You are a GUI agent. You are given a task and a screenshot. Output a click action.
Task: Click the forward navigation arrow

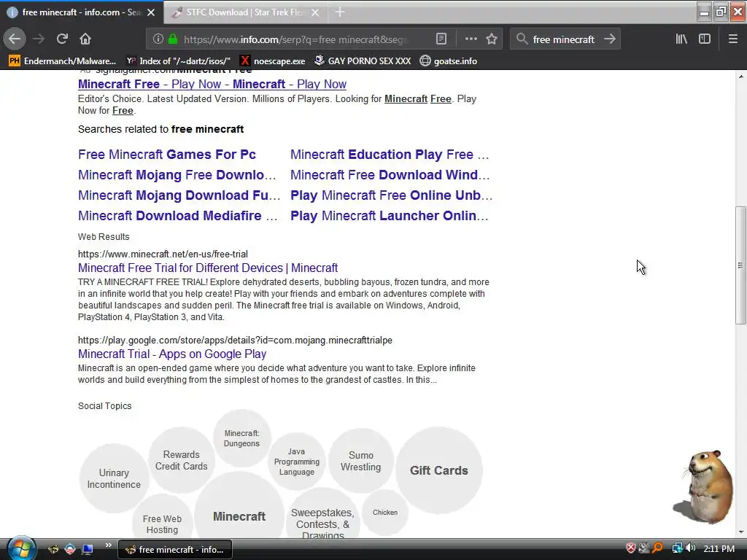click(39, 39)
